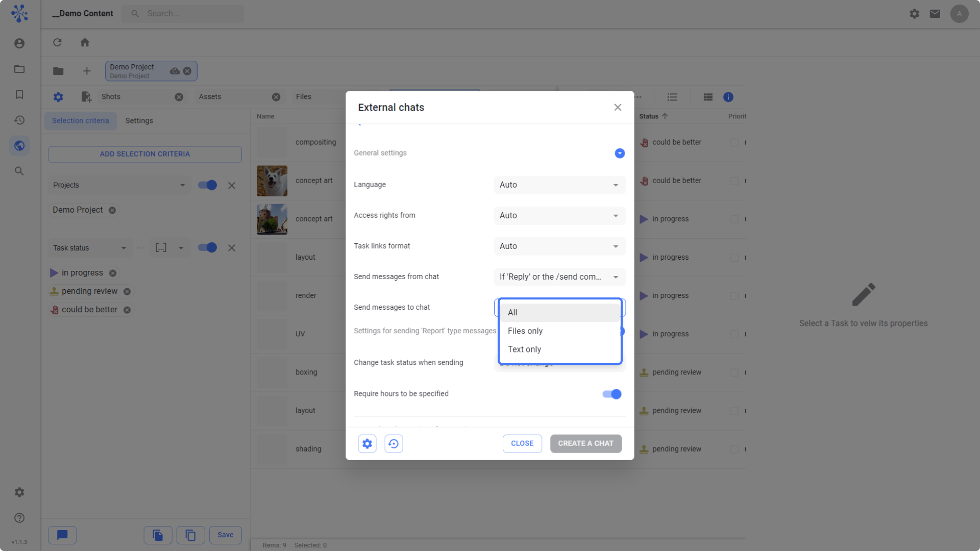Screen dimensions: 980x551
Task: Switch to list view icon
Action: 708,97
